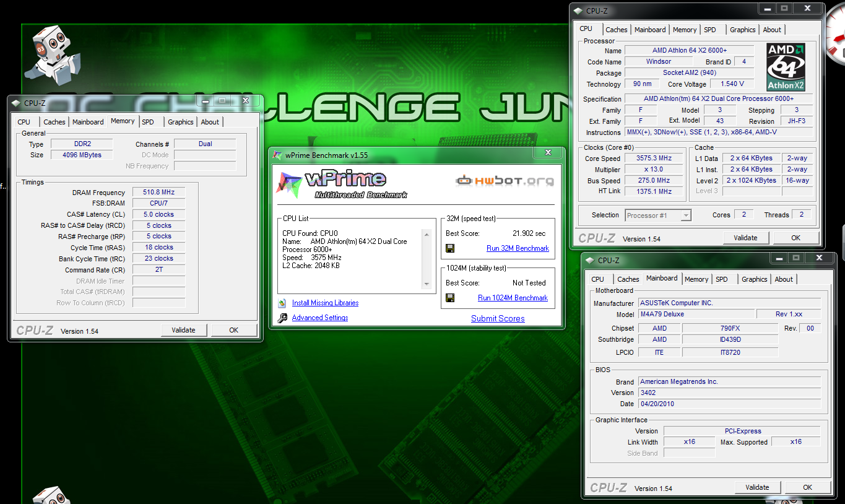Click the FSB:DRAM CPU/7 field
This screenshot has height=504, width=845.
point(158,204)
